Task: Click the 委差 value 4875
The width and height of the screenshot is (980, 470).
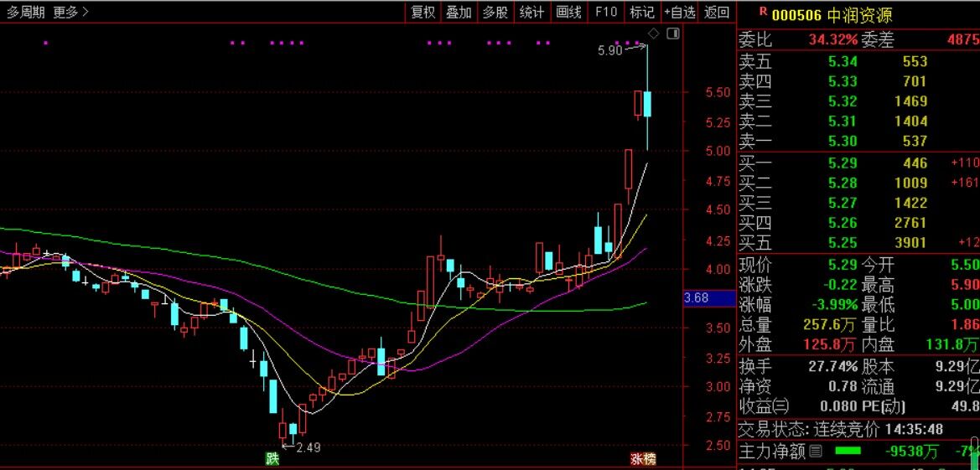Action: click(963, 40)
